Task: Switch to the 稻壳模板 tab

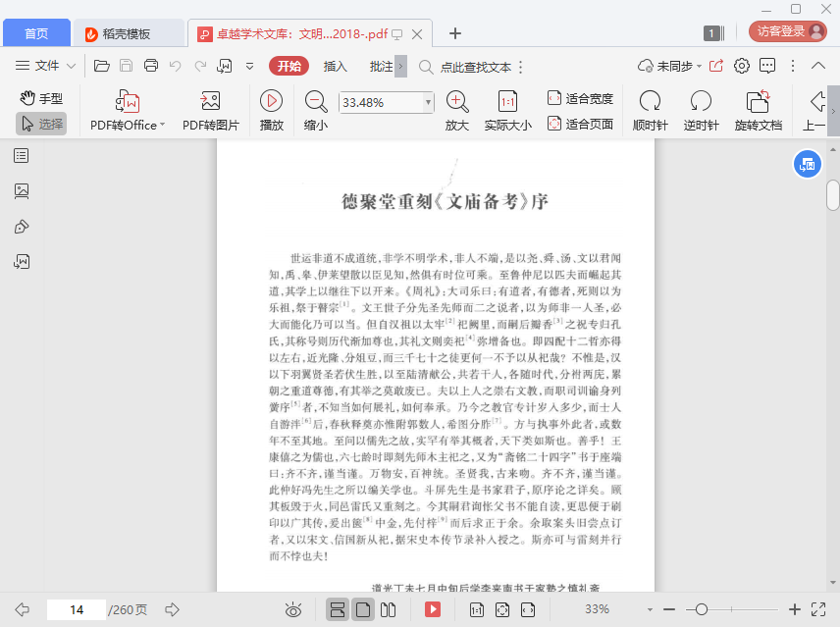Action: (128, 33)
